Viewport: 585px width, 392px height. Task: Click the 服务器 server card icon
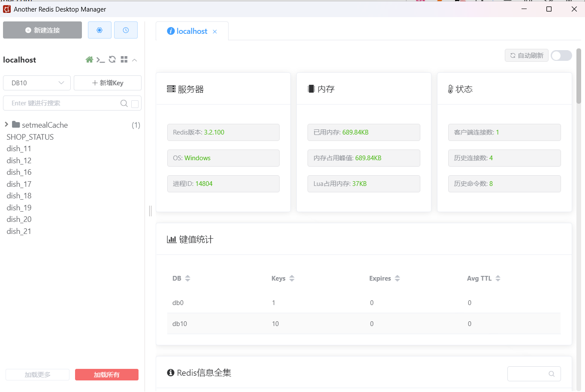(x=171, y=89)
